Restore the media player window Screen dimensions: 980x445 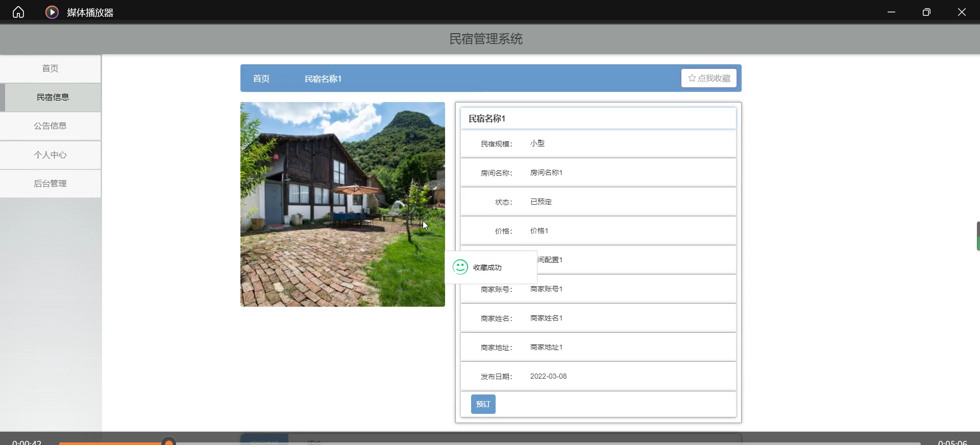[x=926, y=12]
